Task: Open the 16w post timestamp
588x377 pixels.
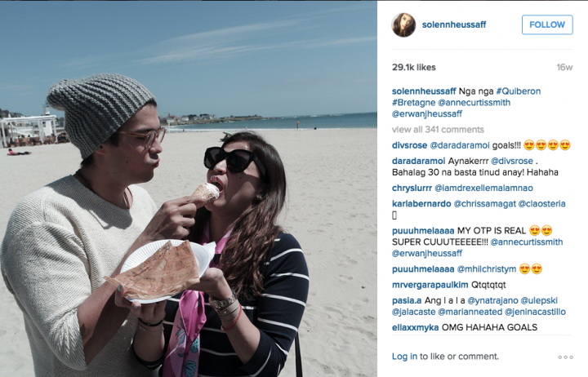Action: click(x=564, y=68)
